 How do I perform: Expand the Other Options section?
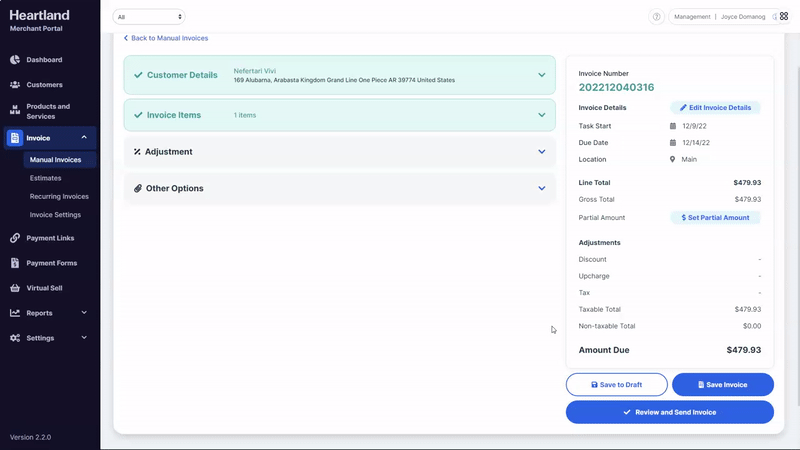click(541, 188)
